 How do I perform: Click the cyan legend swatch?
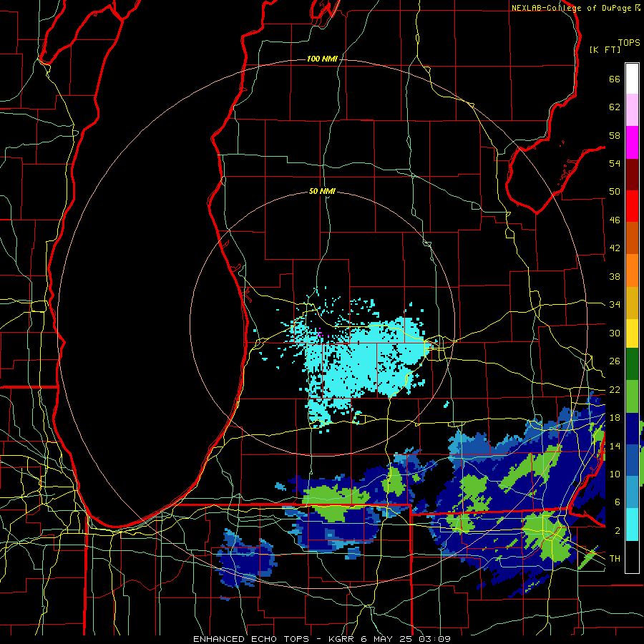click(632, 525)
